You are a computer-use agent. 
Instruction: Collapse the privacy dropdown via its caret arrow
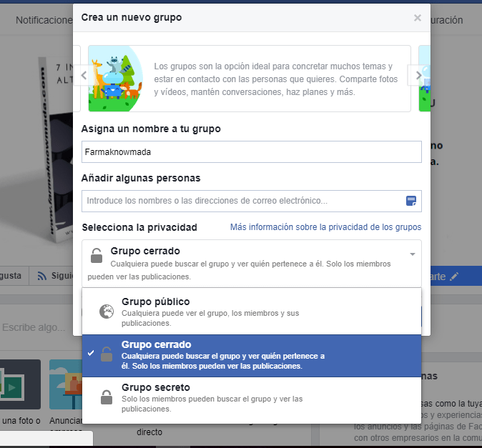click(x=413, y=254)
